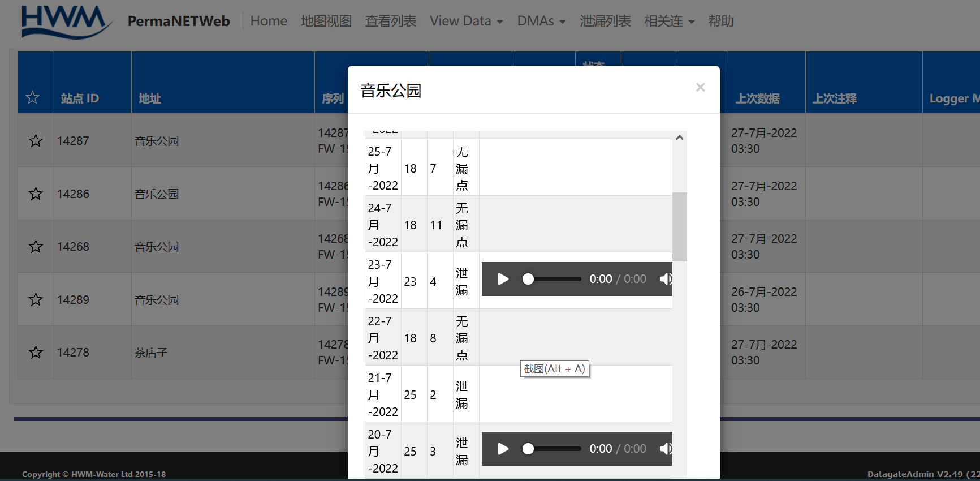
Task: Play the 23-7月-2022 leak audio recording
Action: (503, 279)
